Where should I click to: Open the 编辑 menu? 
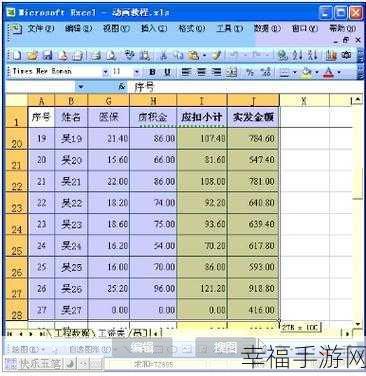[x=79, y=29]
